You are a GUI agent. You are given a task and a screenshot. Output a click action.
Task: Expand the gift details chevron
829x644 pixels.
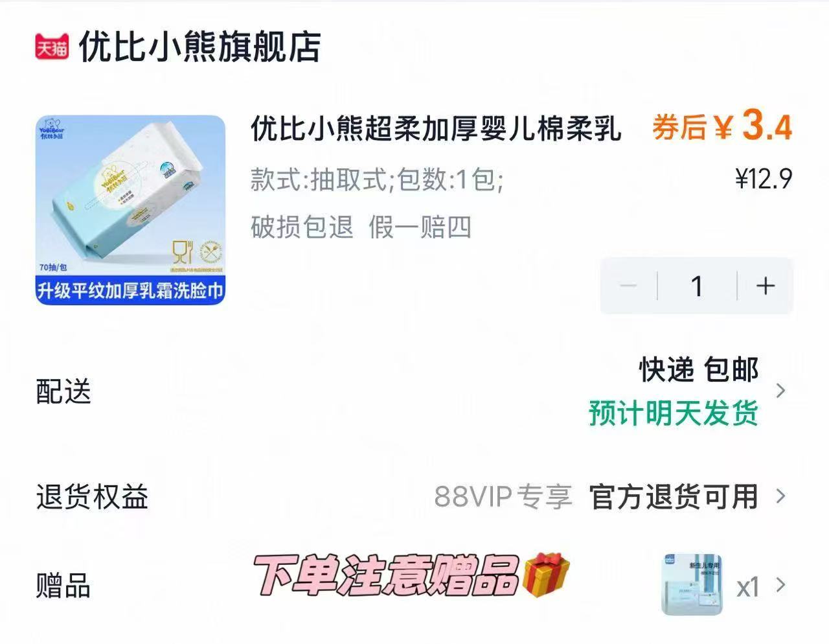(x=780, y=585)
